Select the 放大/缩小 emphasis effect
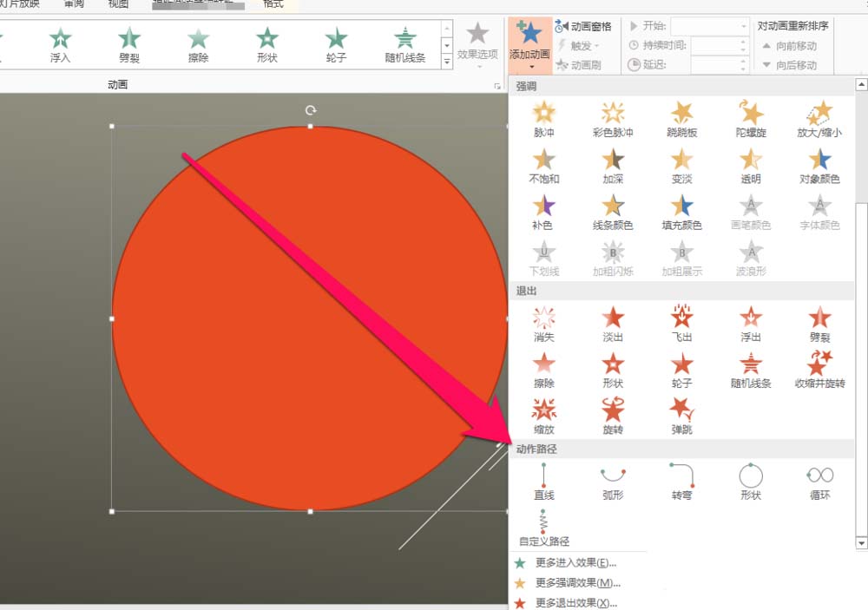This screenshot has height=610, width=868. click(x=820, y=119)
